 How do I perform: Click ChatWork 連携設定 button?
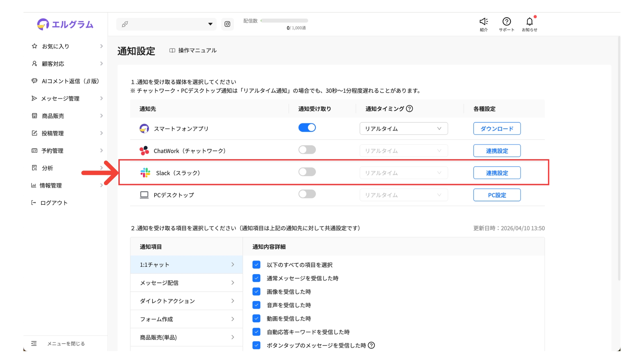pos(497,150)
